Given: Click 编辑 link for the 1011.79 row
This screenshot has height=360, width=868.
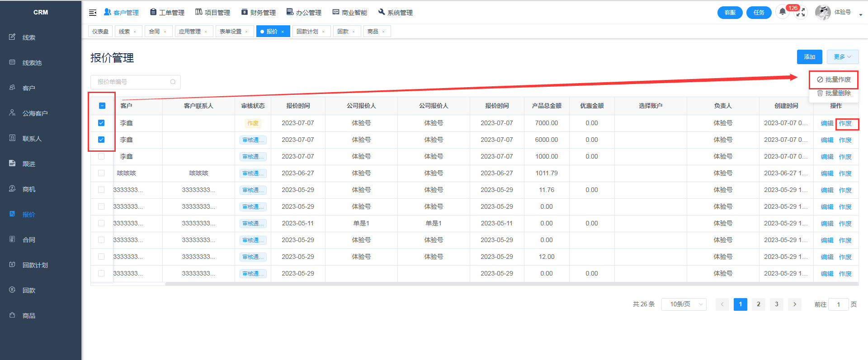Looking at the screenshot, I should (x=827, y=173).
